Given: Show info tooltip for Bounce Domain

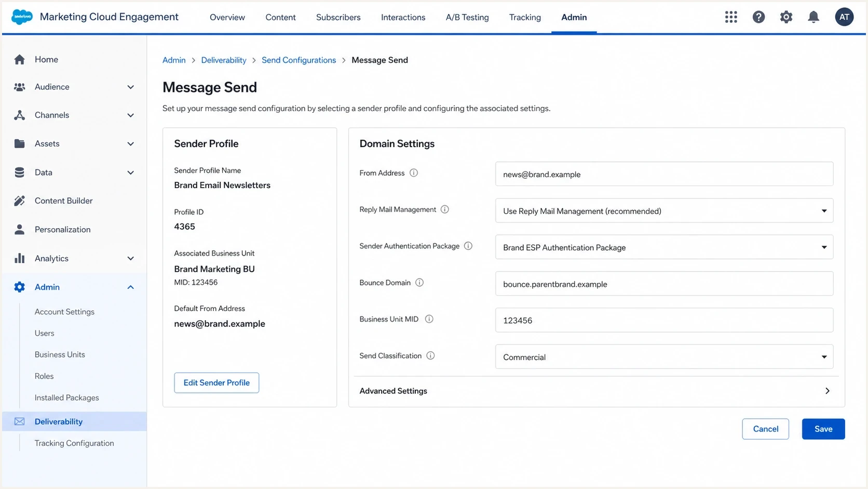Looking at the screenshot, I should (419, 283).
